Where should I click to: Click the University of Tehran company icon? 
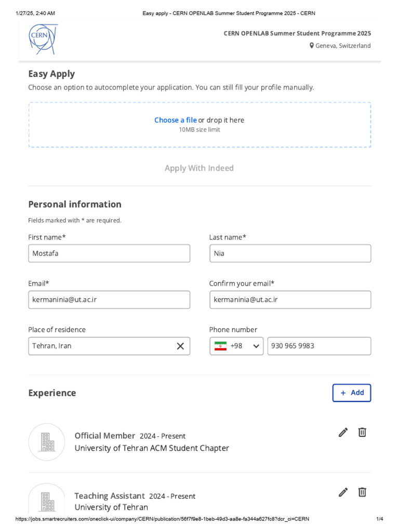tap(47, 499)
